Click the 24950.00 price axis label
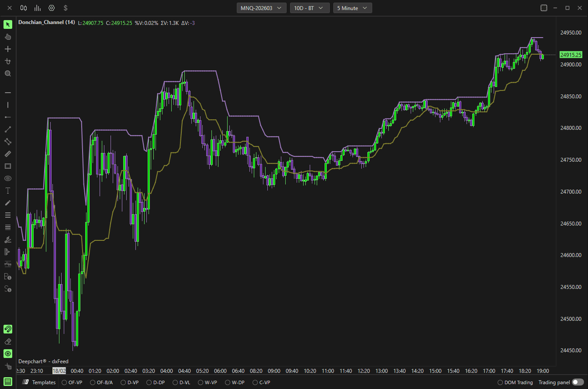 tap(571, 32)
